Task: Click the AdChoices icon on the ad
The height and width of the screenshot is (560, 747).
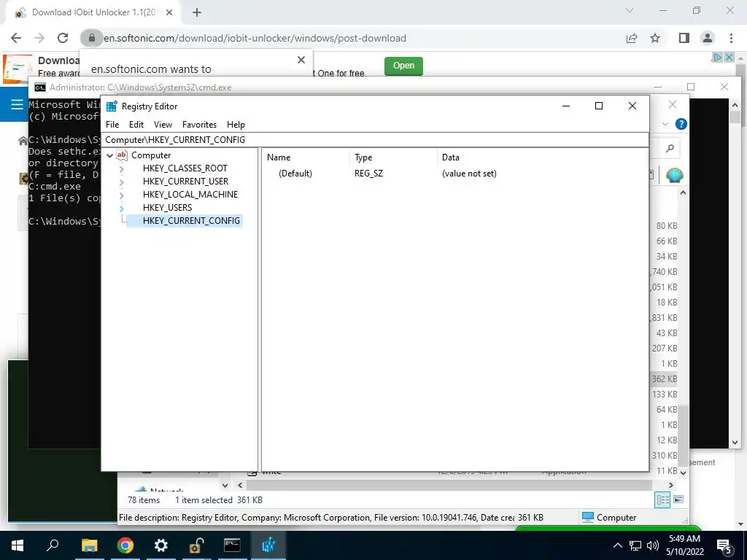Action: tap(717, 57)
